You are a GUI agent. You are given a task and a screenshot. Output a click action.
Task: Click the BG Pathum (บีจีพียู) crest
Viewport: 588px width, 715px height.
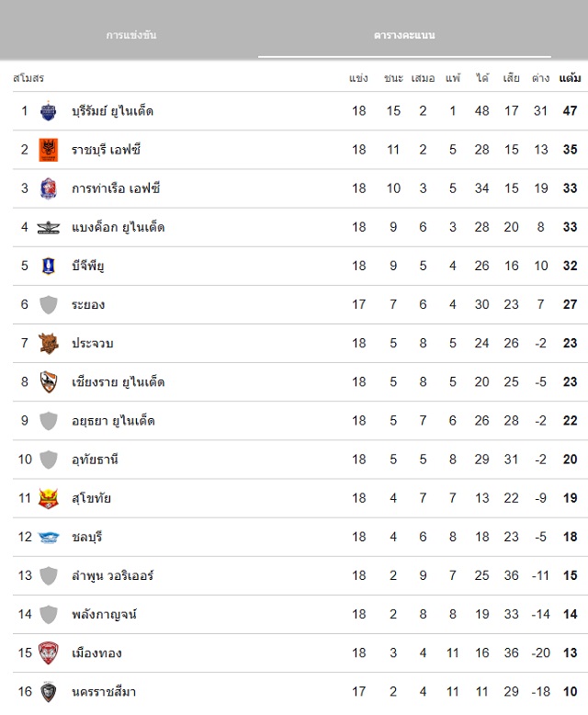(x=48, y=266)
